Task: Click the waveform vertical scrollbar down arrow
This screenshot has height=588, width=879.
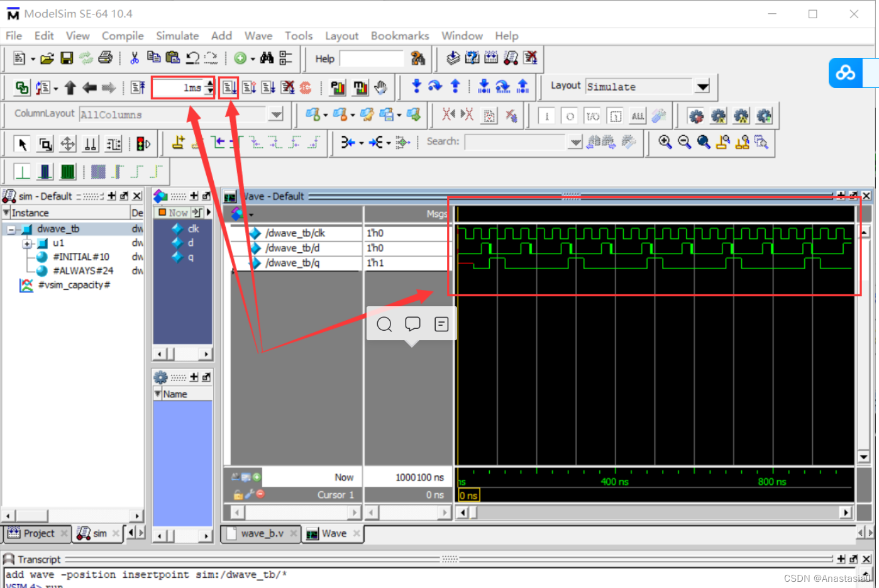Action: [x=863, y=457]
